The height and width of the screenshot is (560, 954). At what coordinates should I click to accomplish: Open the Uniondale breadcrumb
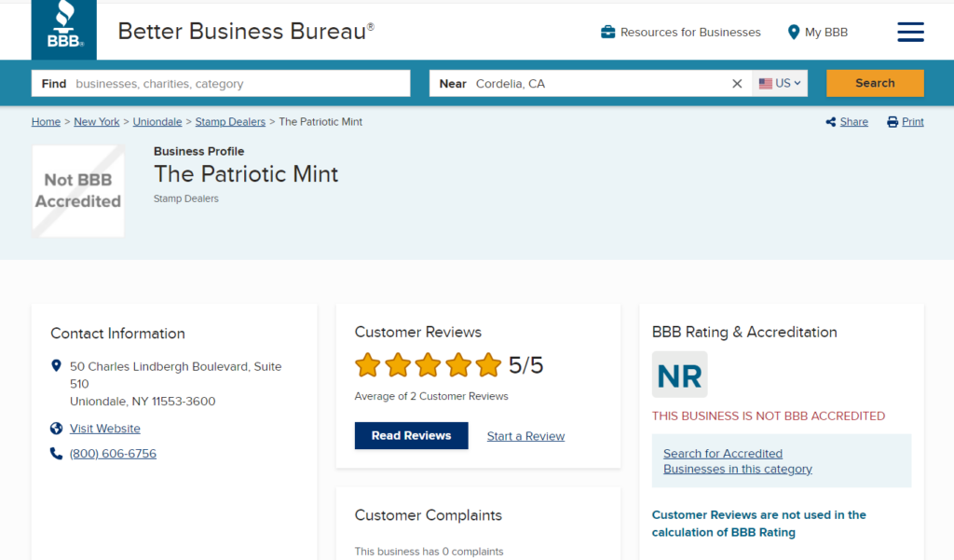pyautogui.click(x=157, y=122)
